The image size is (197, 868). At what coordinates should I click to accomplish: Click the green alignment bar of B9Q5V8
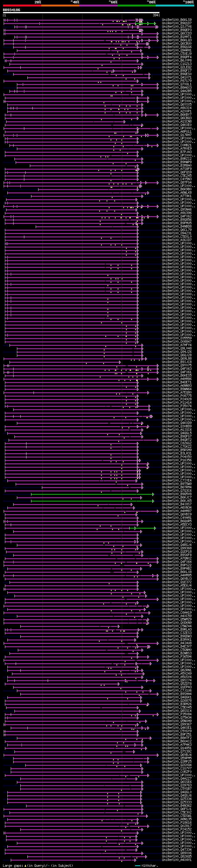92,494
